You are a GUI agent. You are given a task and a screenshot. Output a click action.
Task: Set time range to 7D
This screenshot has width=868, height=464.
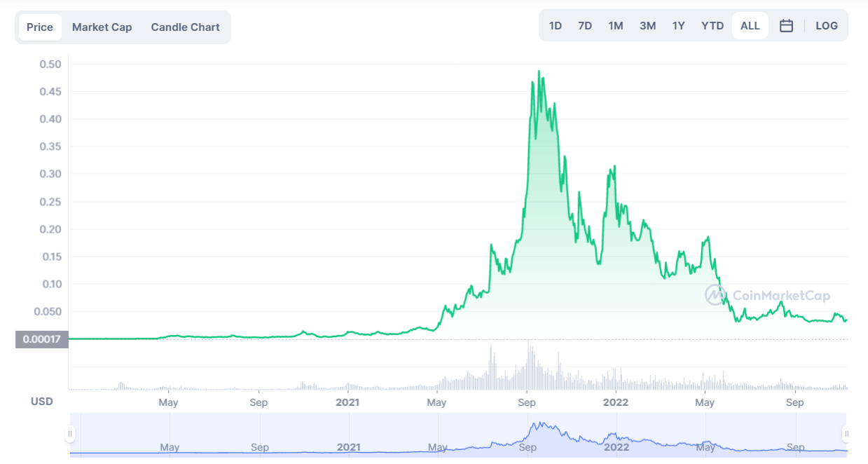[585, 26]
